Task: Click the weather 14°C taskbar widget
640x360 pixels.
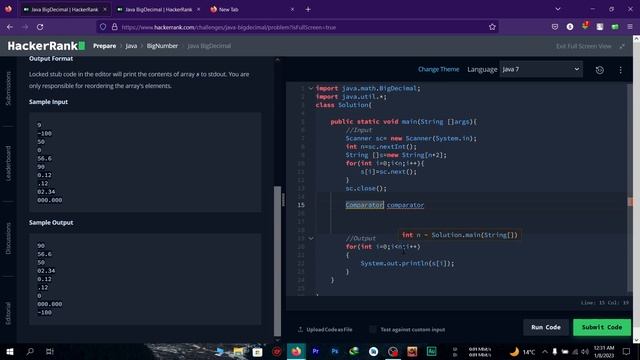Action: [x=522, y=351]
